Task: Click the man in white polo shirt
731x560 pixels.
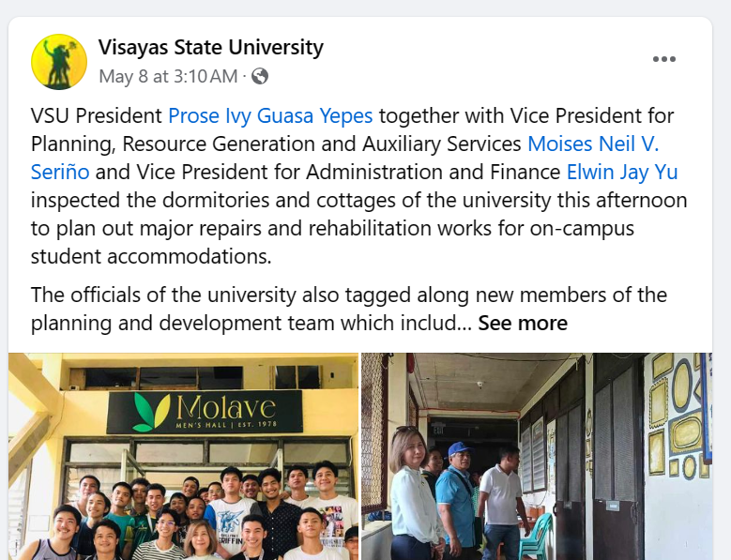Action: [502, 497]
